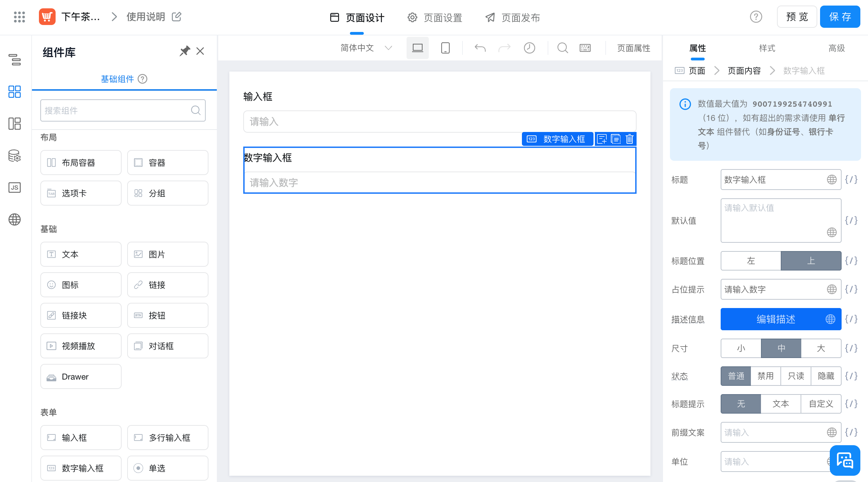Select the component library grid icon in sidebar

point(15,92)
